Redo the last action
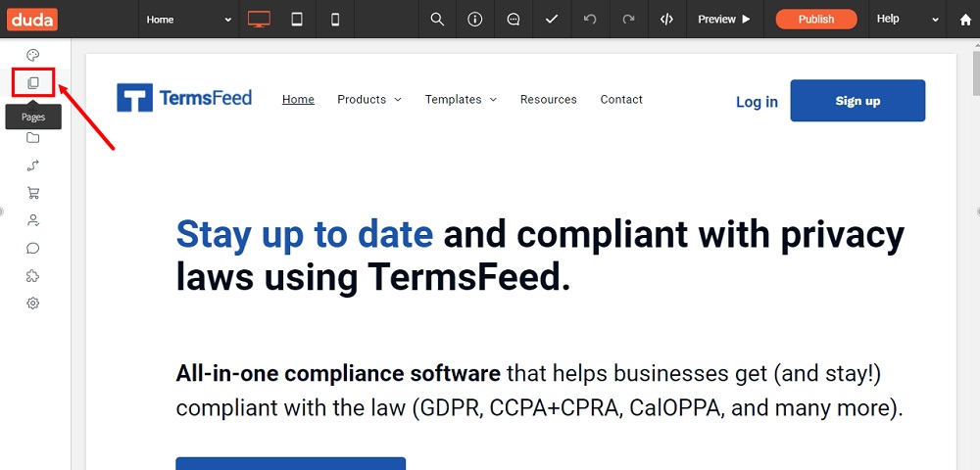 click(x=628, y=20)
